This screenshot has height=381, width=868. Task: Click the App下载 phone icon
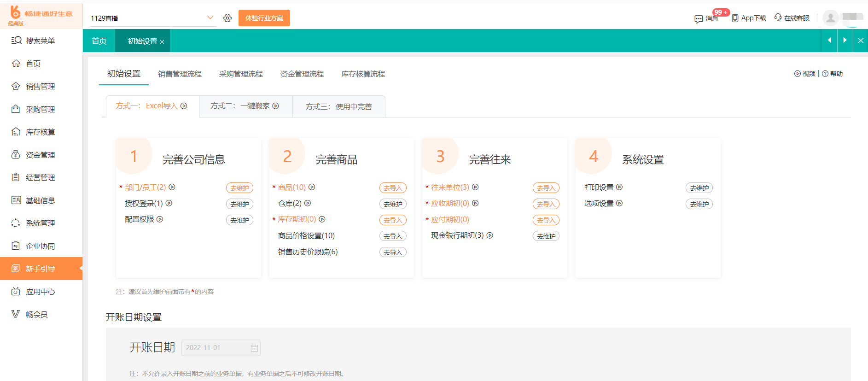735,18
